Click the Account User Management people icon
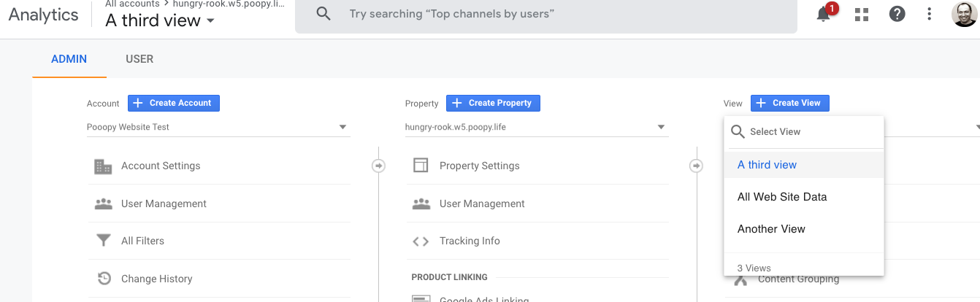Image resolution: width=980 pixels, height=302 pixels. point(103,204)
